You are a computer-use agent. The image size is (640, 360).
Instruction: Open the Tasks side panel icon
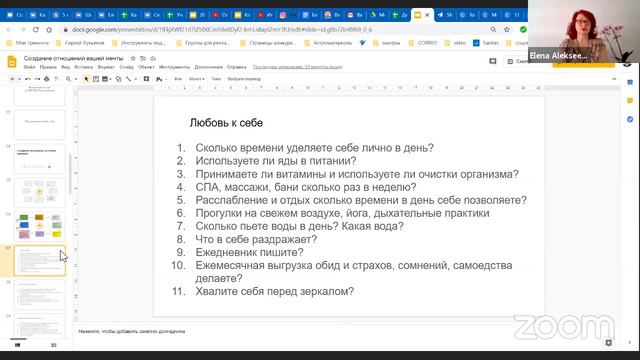[630, 119]
